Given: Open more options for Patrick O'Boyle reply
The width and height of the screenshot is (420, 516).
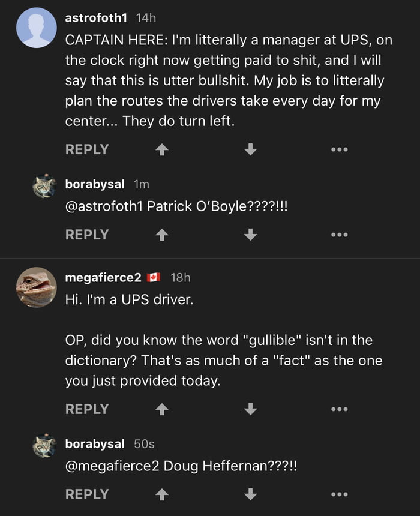Looking at the screenshot, I should pos(339,235).
